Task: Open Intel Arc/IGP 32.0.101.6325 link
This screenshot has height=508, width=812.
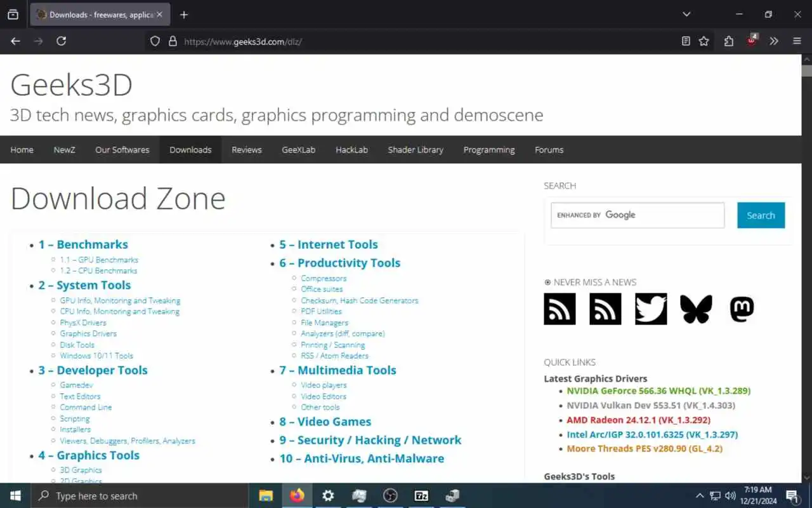Action: [x=652, y=435]
